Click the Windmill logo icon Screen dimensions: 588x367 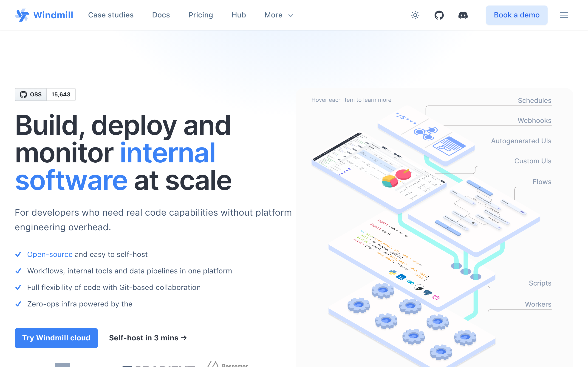coord(22,15)
